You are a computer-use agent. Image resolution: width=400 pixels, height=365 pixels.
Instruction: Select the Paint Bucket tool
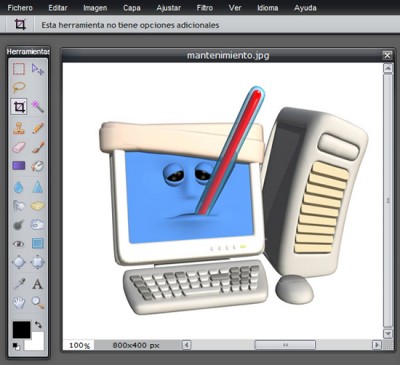coord(38,166)
